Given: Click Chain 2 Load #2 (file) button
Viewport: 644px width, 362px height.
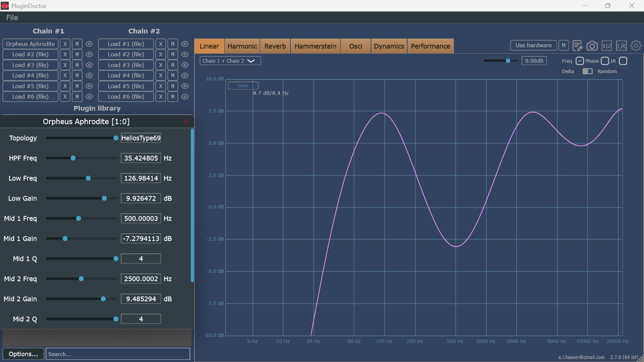Looking at the screenshot, I should [126, 54].
